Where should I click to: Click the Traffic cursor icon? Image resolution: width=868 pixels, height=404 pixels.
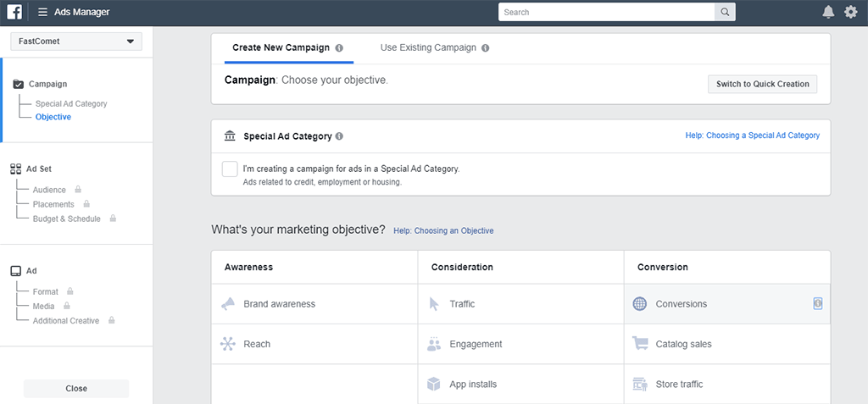(434, 304)
